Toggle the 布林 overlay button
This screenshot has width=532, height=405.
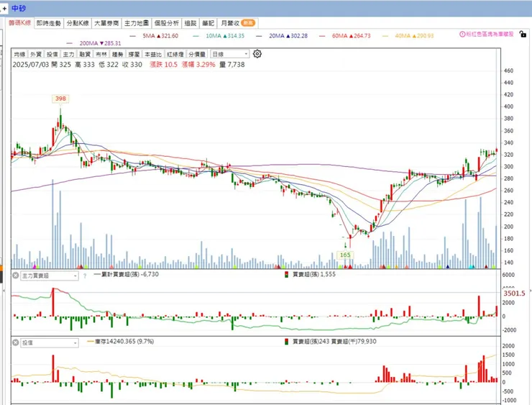click(x=101, y=54)
